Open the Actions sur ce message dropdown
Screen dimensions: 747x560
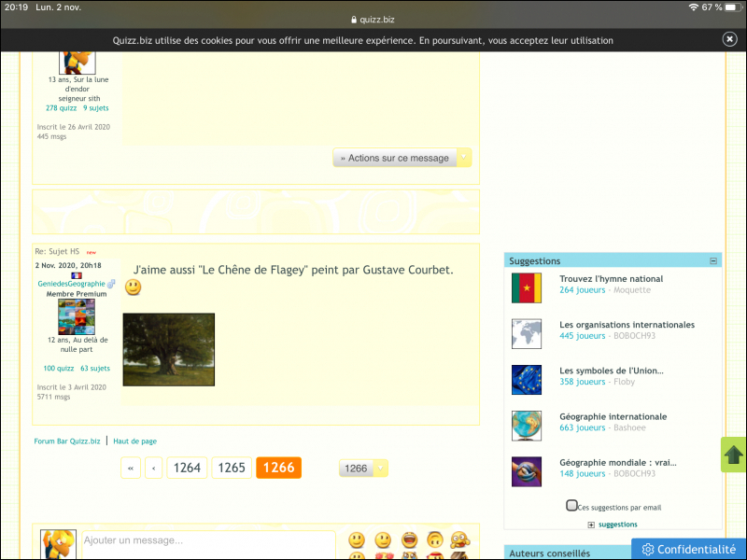(x=402, y=158)
